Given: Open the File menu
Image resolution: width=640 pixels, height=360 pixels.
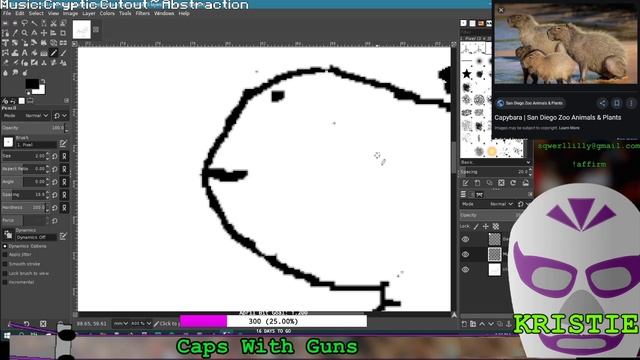Looking at the screenshot, I should point(7,13).
